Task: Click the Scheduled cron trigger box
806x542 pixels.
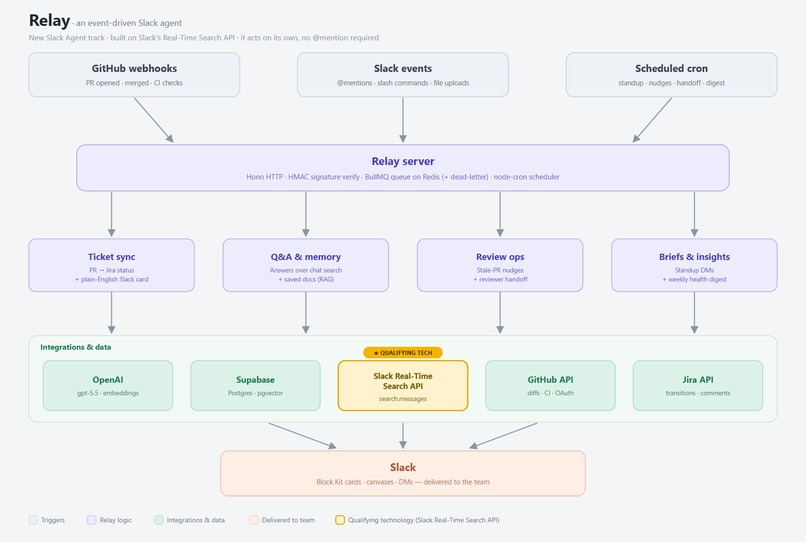Action: (671, 75)
